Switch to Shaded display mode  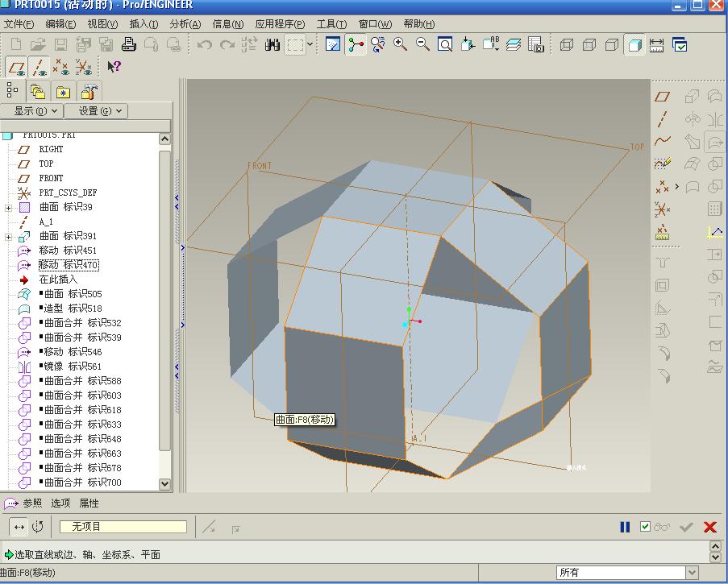tap(634, 45)
